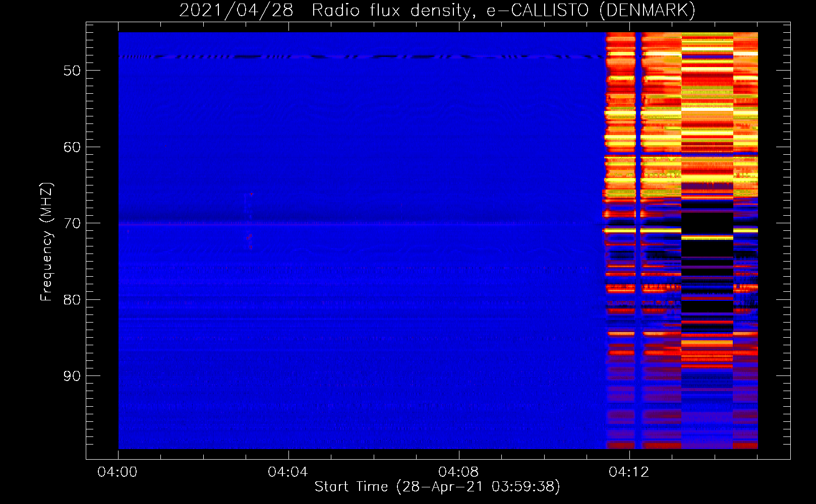Click the 70 MHz frequency tick label

coord(72,223)
